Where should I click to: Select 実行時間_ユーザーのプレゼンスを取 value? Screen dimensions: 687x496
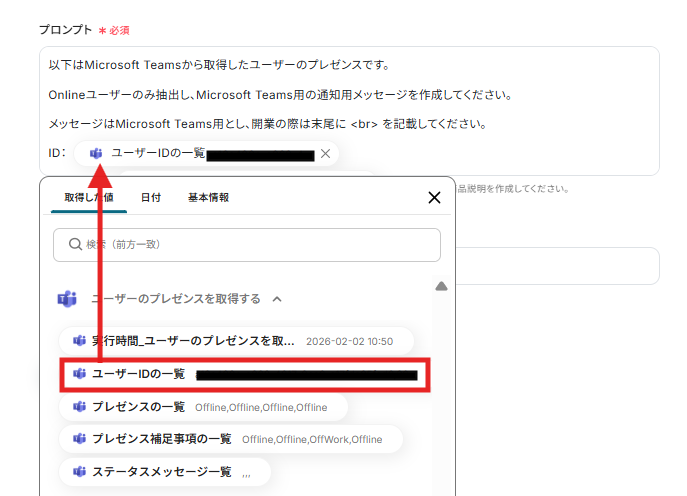[x=236, y=341]
